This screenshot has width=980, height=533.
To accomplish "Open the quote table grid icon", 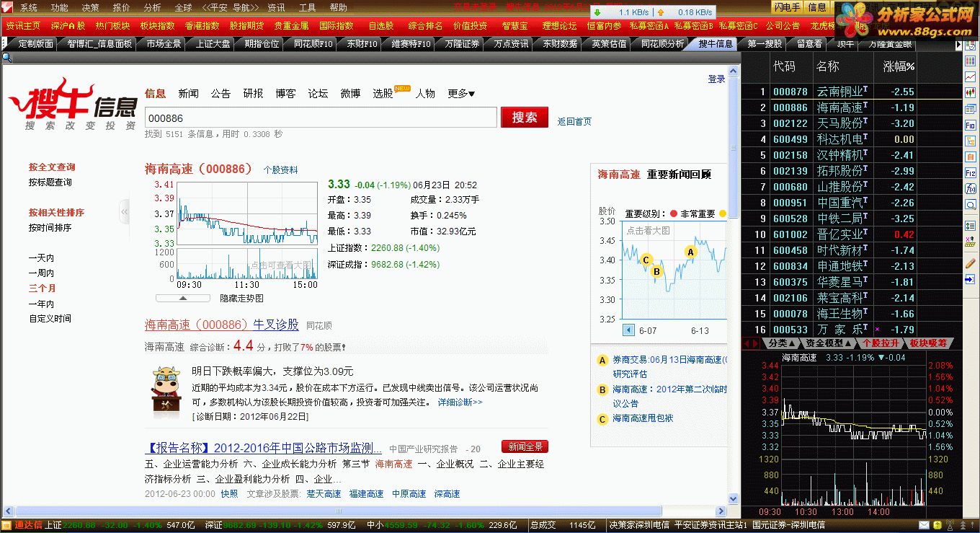I will [x=970, y=60].
